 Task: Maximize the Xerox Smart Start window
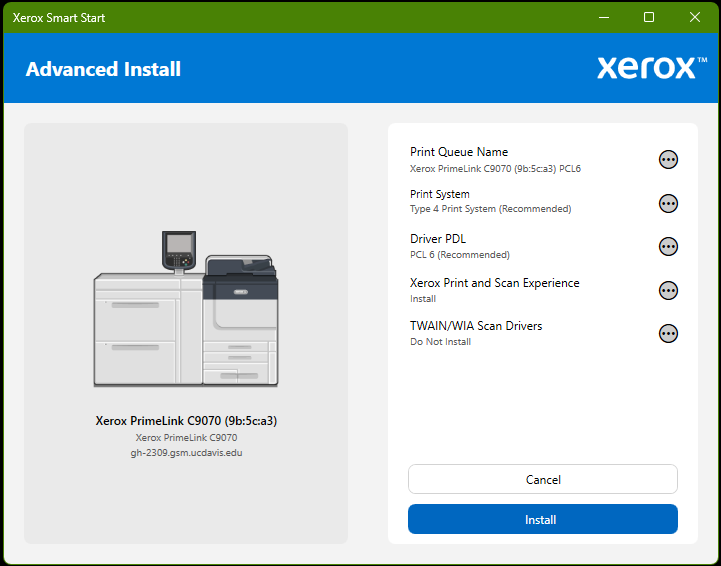(x=649, y=17)
